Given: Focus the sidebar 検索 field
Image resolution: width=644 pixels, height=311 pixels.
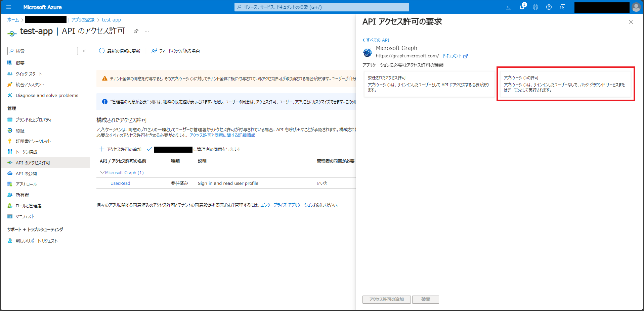Looking at the screenshot, I should (x=43, y=51).
